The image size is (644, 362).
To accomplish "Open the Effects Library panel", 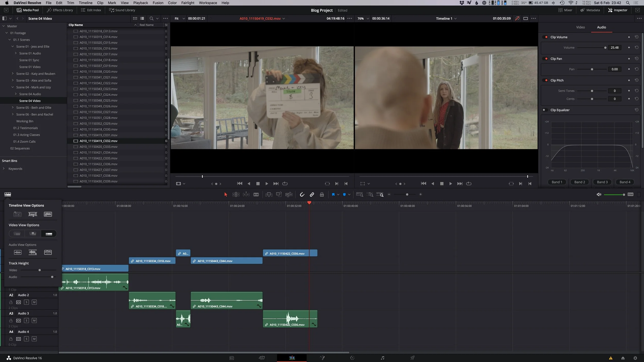I will (60, 10).
